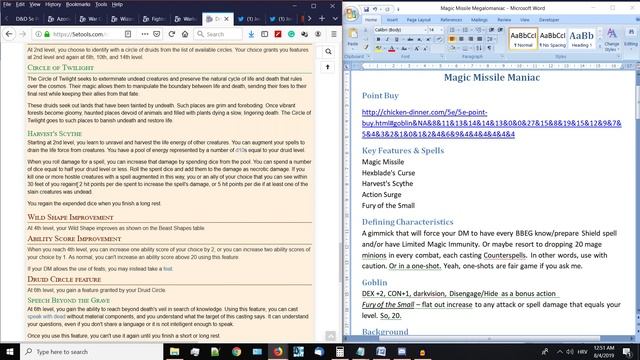Image resolution: width=640 pixels, height=360 pixels.
Task: Open Firefox History menu
Action: 53,4
